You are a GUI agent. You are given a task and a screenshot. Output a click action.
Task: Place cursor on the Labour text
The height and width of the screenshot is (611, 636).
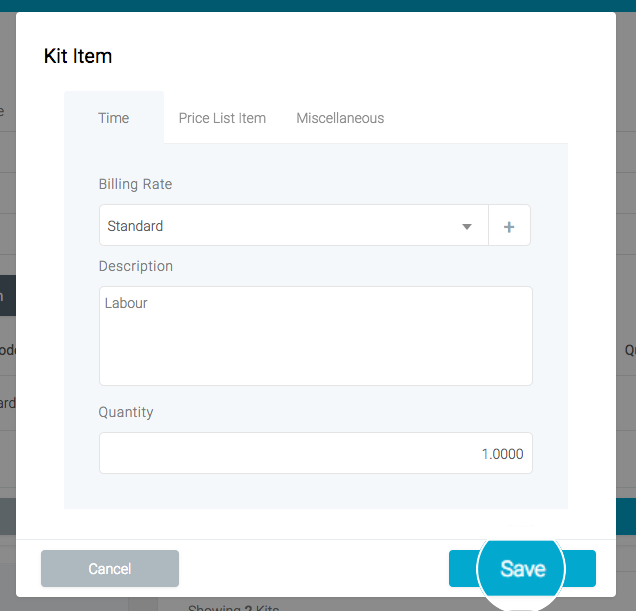(126, 303)
